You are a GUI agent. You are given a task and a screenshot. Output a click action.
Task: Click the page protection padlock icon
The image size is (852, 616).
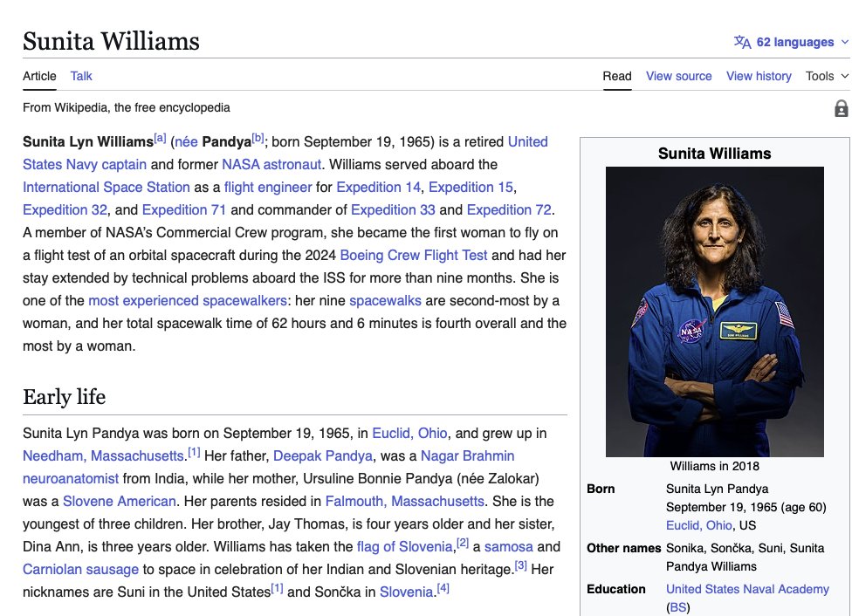click(x=841, y=109)
